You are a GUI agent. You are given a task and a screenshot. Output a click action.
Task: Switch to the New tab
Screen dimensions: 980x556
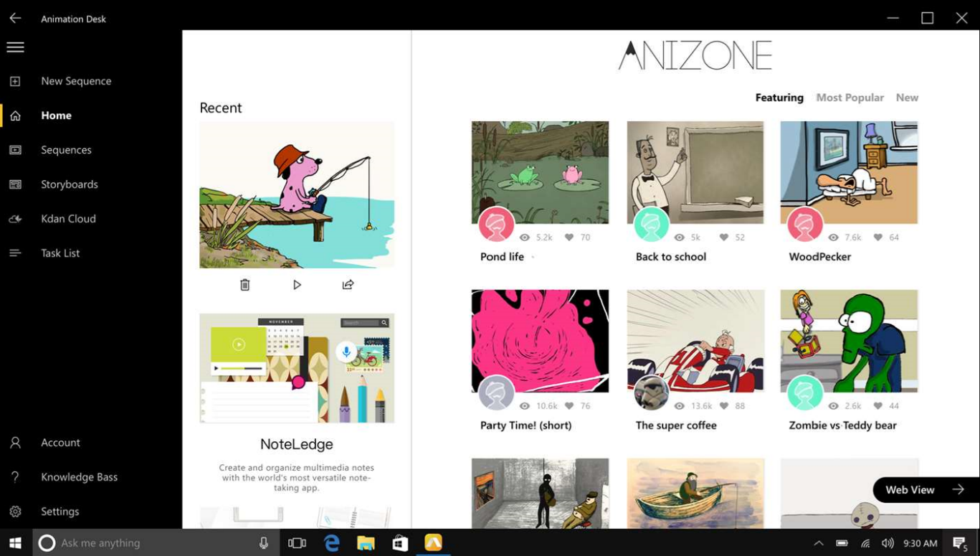point(907,98)
